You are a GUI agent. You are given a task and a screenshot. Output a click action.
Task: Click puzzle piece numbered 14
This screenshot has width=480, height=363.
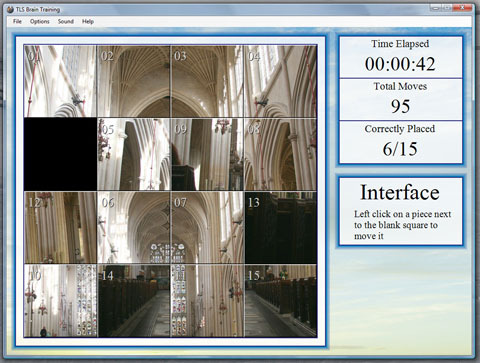134,301
